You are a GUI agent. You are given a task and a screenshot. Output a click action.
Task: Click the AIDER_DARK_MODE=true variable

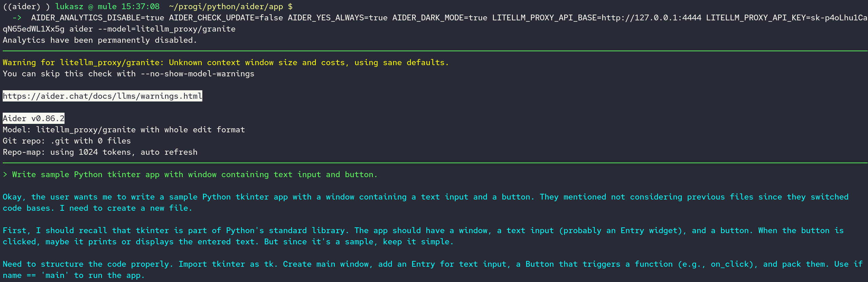pos(440,18)
